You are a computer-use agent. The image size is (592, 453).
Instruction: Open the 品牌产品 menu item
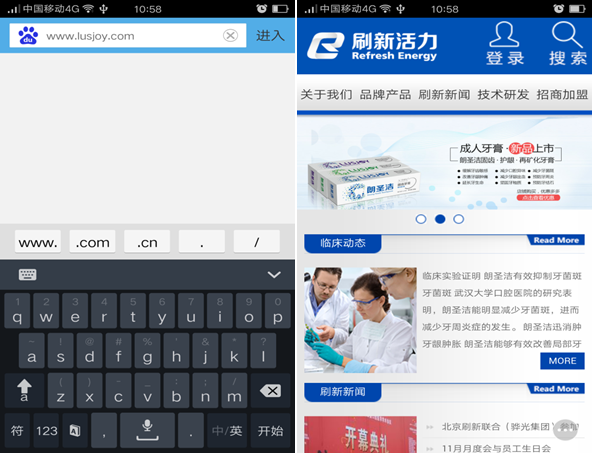tap(385, 94)
